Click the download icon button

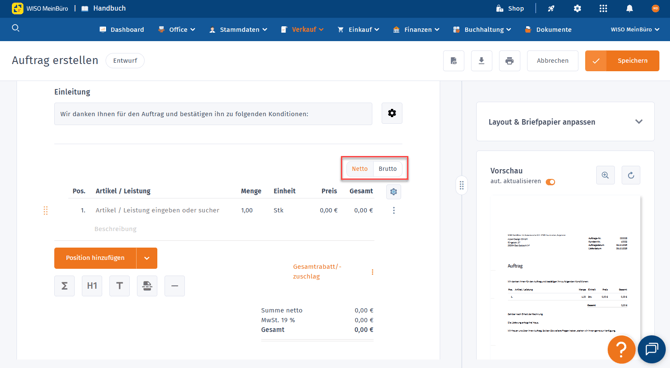[x=482, y=61]
